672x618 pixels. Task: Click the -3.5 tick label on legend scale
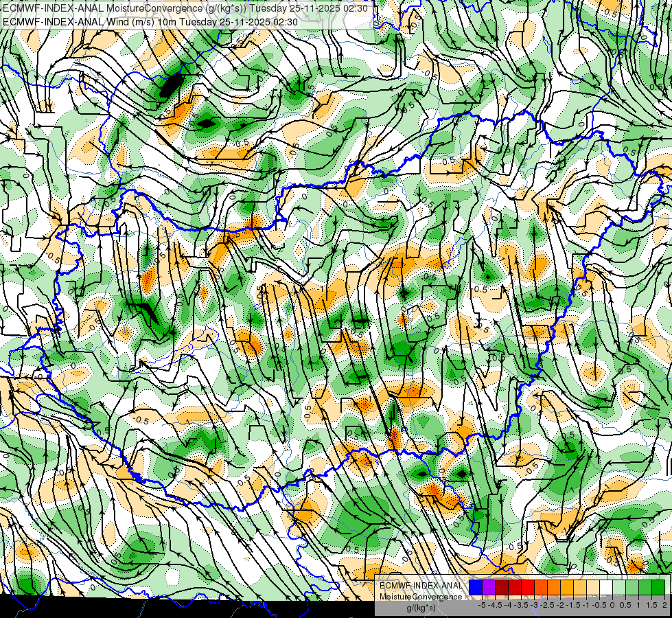coord(521,605)
